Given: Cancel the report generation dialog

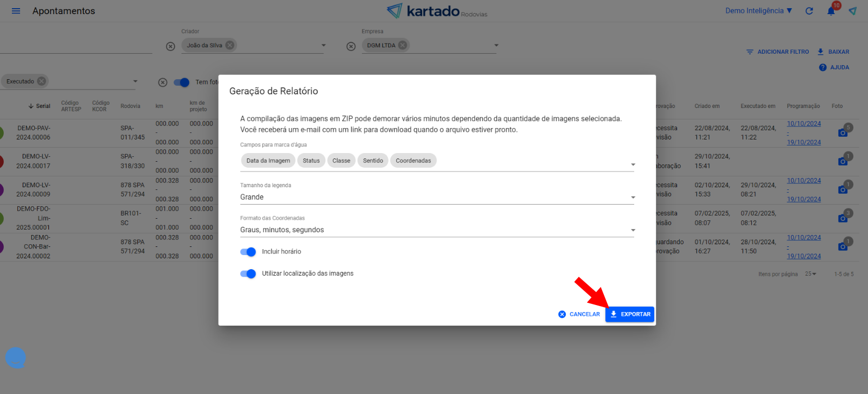Looking at the screenshot, I should pos(579,314).
